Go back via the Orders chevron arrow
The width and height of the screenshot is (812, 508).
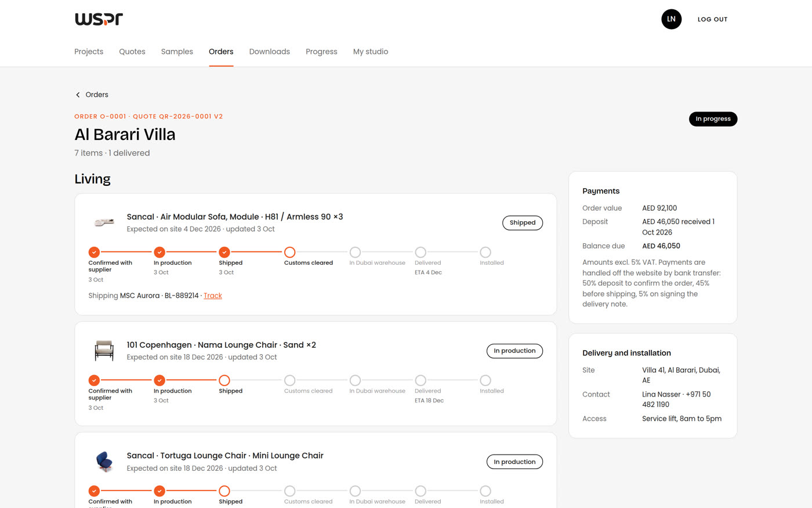78,95
